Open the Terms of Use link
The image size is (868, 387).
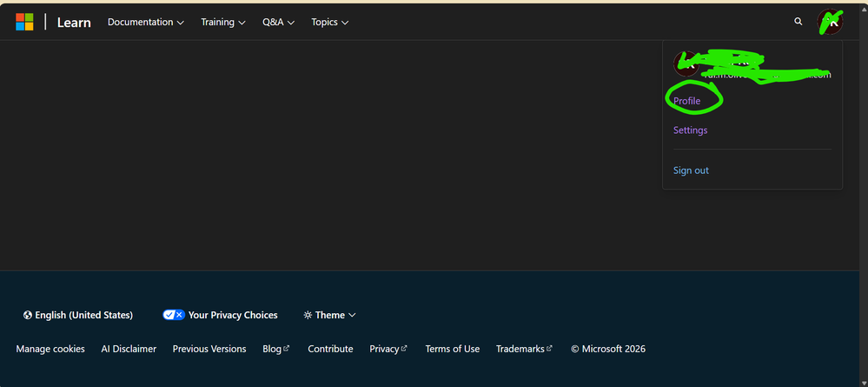coord(453,349)
